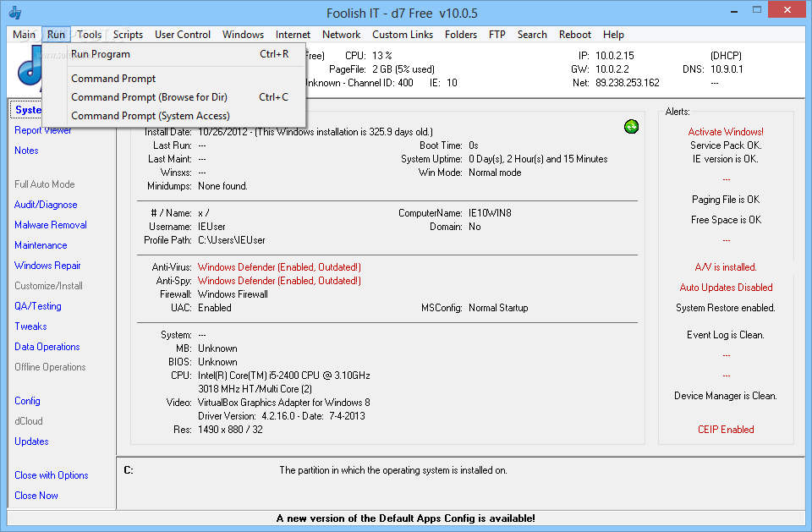This screenshot has height=532, width=812.
Task: Click Full Auto Mode sidebar entry
Action: pyautogui.click(x=45, y=184)
